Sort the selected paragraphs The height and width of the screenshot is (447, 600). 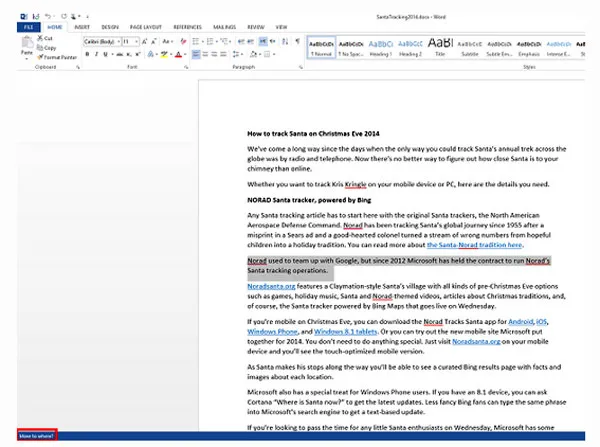(x=285, y=41)
